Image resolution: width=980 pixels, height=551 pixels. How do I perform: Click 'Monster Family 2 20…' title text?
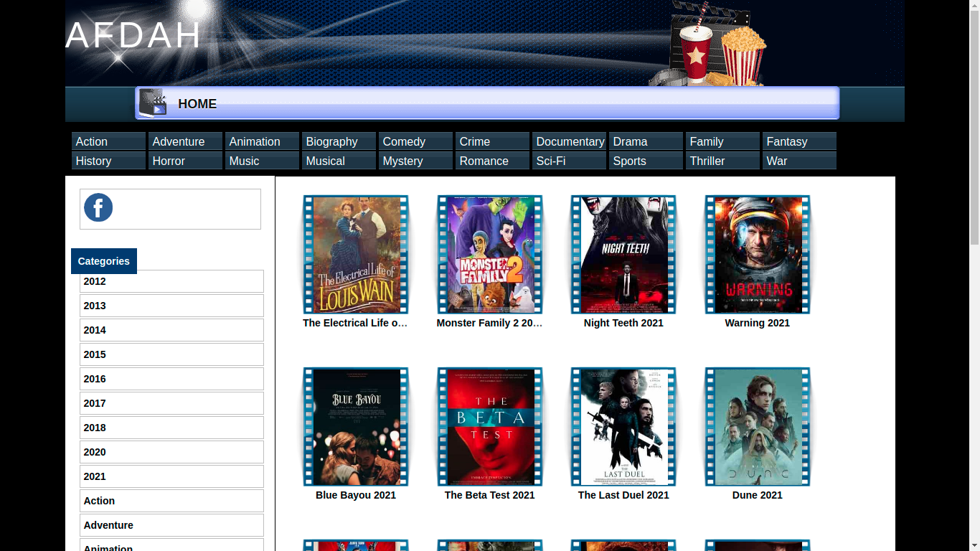point(490,323)
